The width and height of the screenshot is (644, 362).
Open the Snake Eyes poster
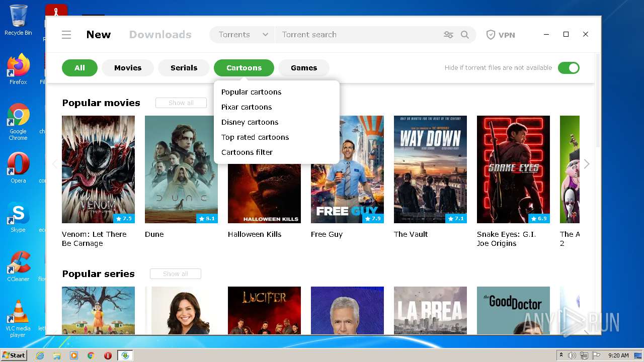pyautogui.click(x=513, y=169)
